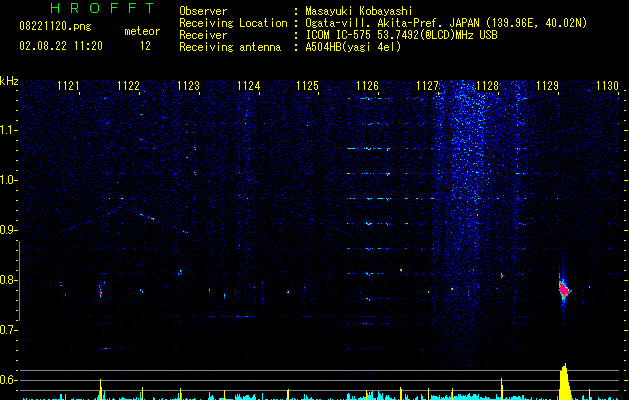This screenshot has height=400, width=629.
Task: Click the 'Receiver' field label
Action: [x=203, y=35]
